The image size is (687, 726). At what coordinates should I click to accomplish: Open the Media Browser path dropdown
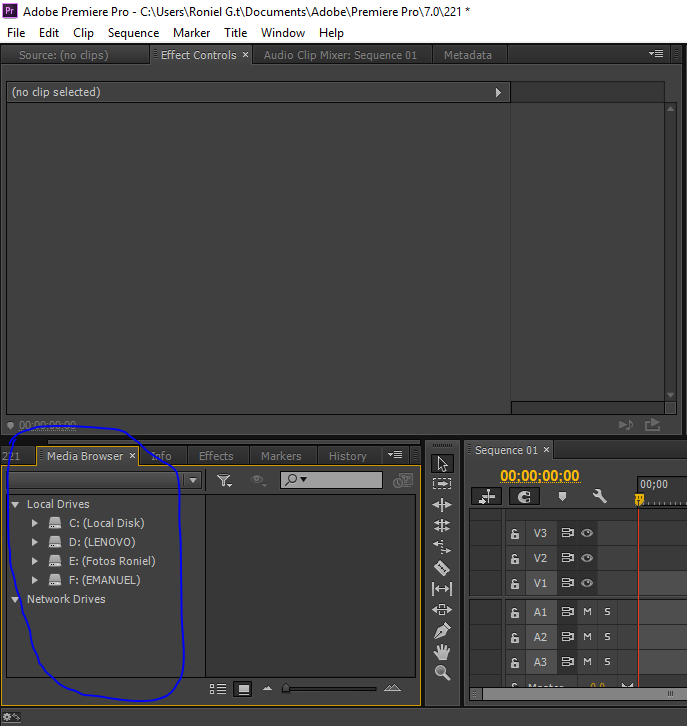(x=193, y=481)
